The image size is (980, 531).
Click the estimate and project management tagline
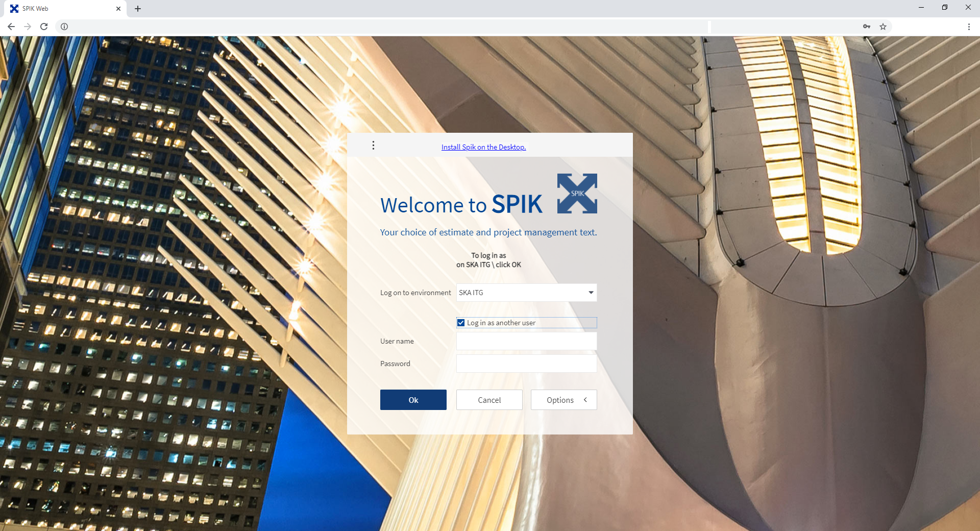(488, 232)
